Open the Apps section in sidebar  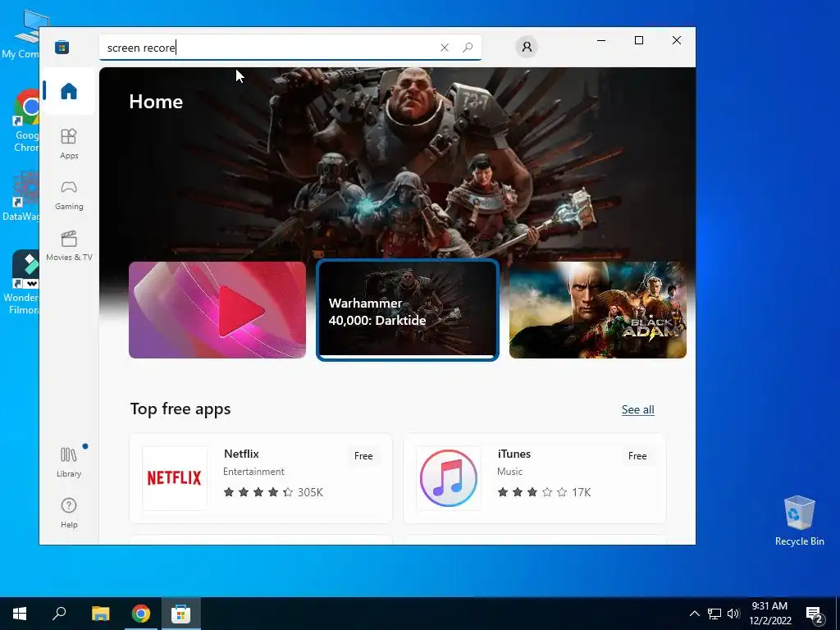(x=69, y=144)
